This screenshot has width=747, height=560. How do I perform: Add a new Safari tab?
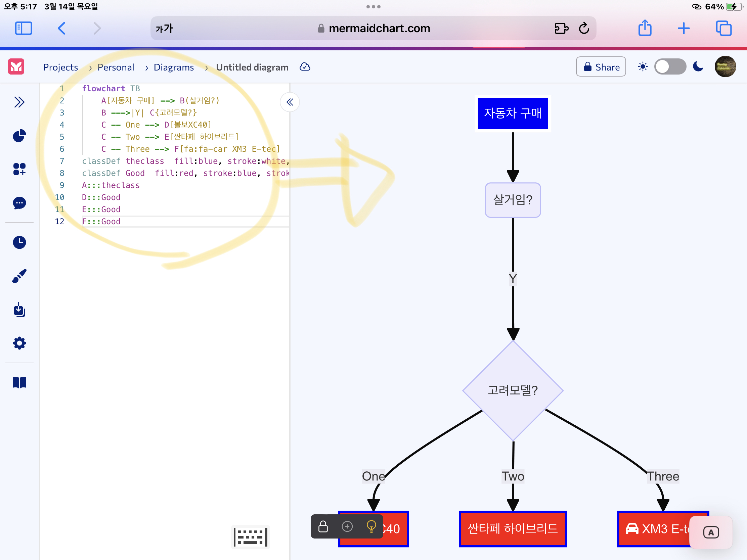[684, 28]
